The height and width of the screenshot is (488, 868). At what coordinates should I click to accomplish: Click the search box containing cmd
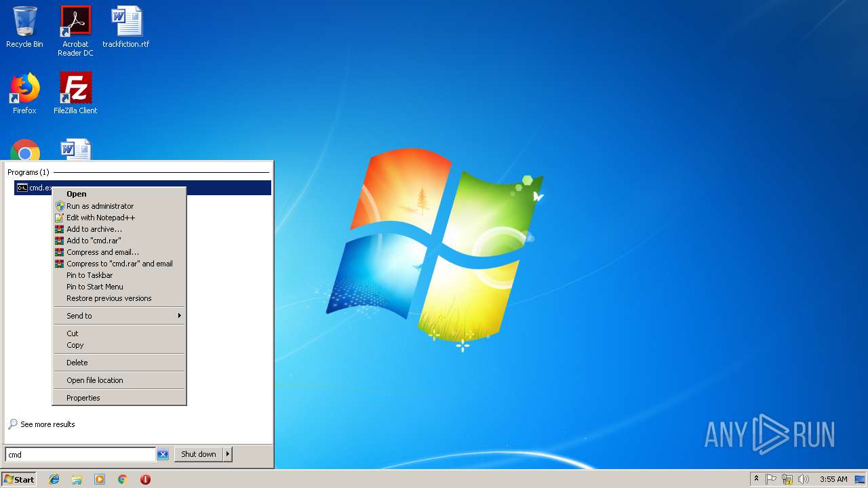point(80,455)
